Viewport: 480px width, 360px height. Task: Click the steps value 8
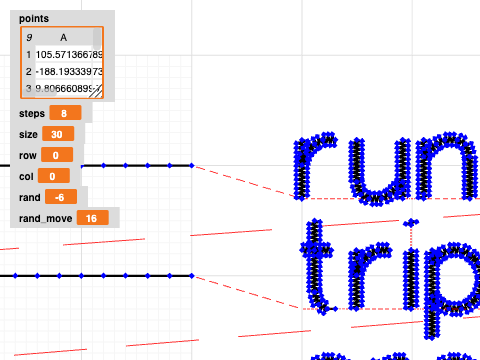65,113
